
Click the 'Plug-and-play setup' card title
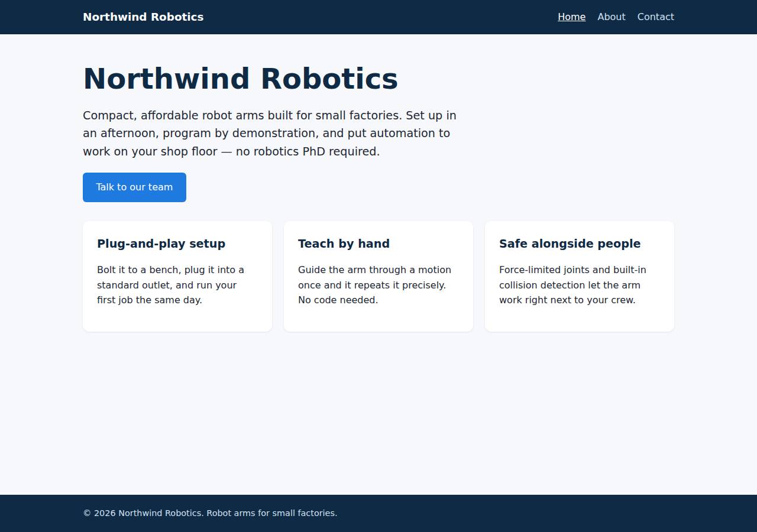[161, 244]
